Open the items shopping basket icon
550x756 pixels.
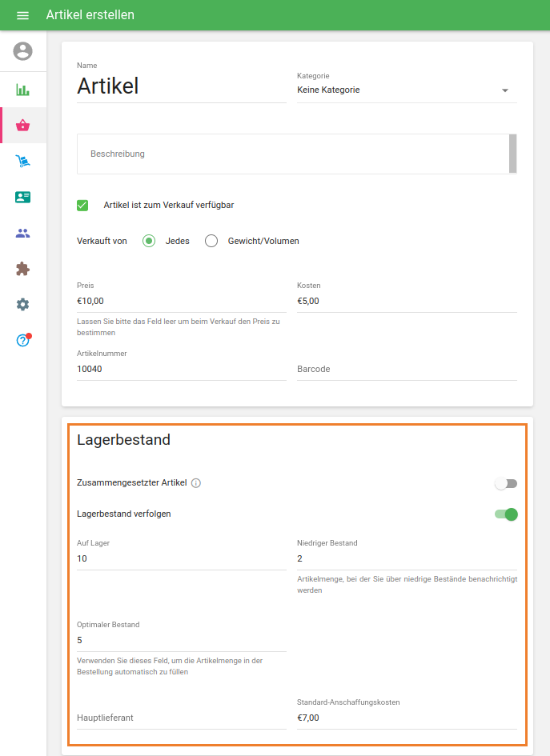[22, 125]
